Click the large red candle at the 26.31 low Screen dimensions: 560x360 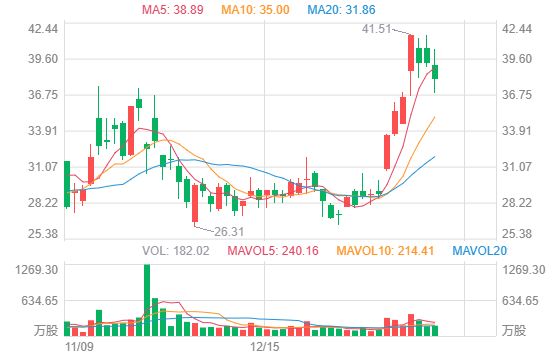click(x=195, y=203)
